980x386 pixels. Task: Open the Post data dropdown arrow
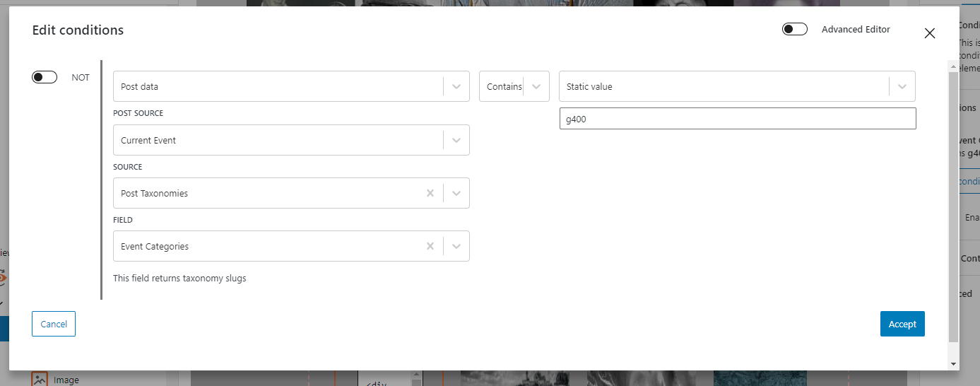pyautogui.click(x=456, y=86)
